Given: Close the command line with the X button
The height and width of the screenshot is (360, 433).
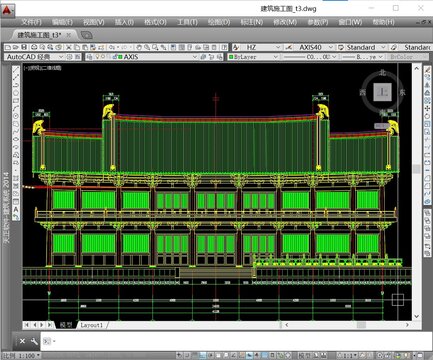Looking at the screenshot, I should click(22, 341).
